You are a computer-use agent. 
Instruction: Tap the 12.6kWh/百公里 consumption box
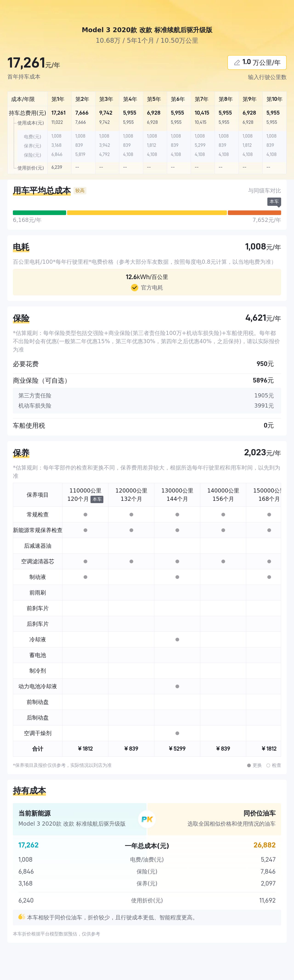click(x=147, y=282)
